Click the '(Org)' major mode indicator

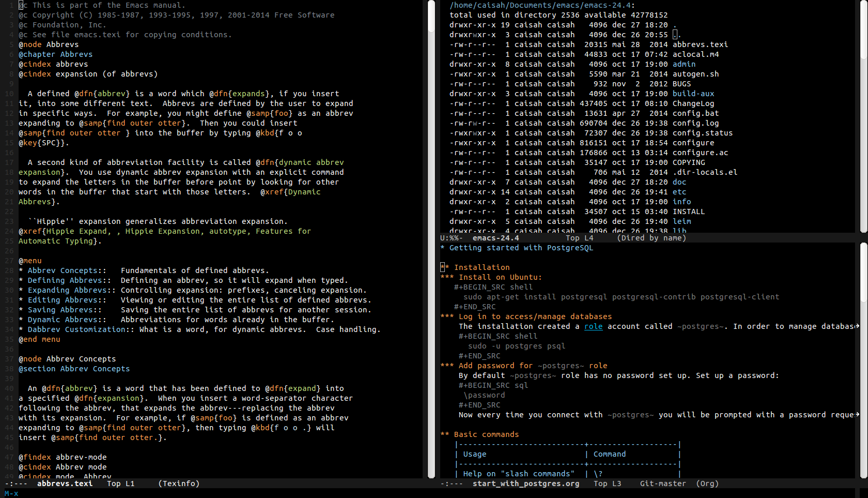click(707, 484)
